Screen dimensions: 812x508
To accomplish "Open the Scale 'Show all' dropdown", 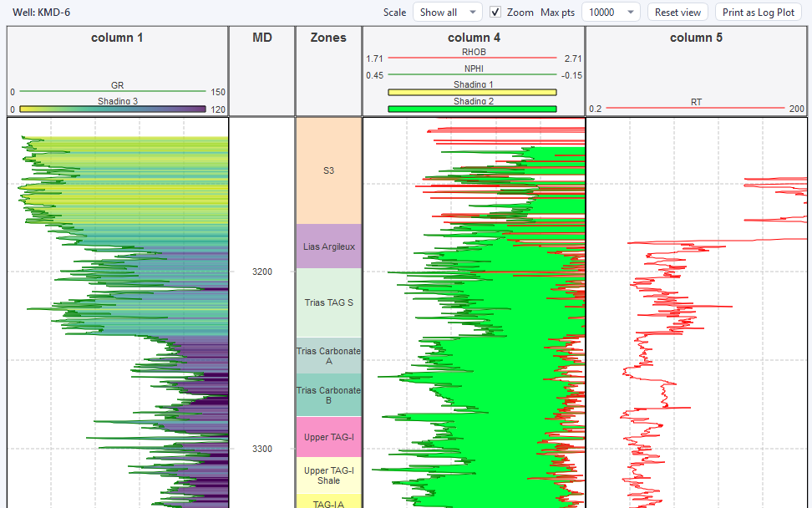I will coord(447,12).
